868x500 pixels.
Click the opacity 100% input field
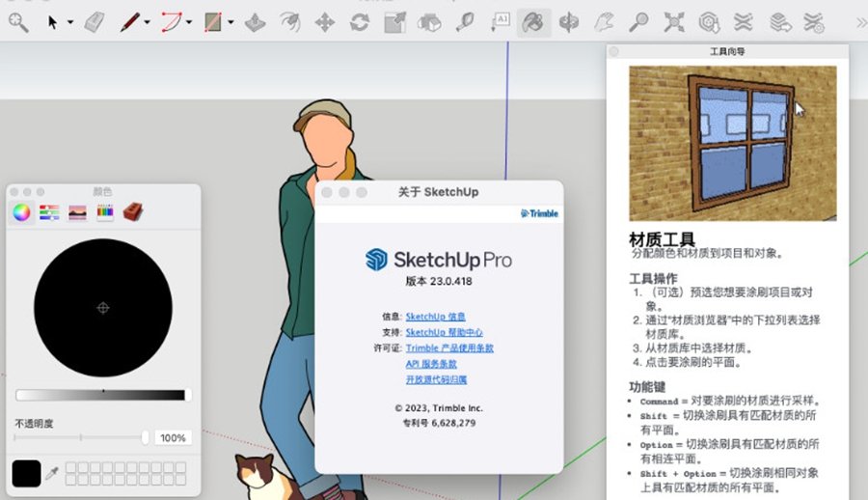173,438
